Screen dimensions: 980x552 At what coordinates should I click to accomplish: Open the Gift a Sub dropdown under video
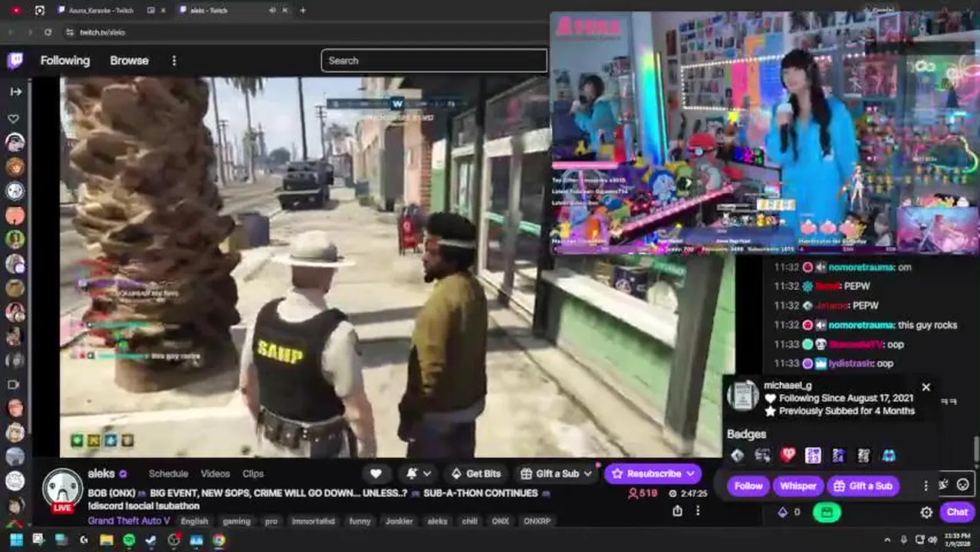556,474
